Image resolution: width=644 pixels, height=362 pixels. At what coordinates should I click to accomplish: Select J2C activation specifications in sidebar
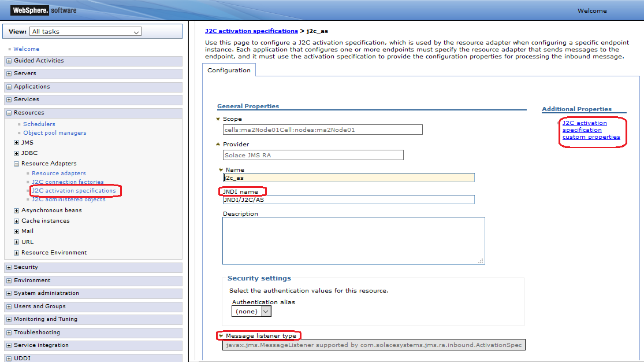click(x=74, y=191)
